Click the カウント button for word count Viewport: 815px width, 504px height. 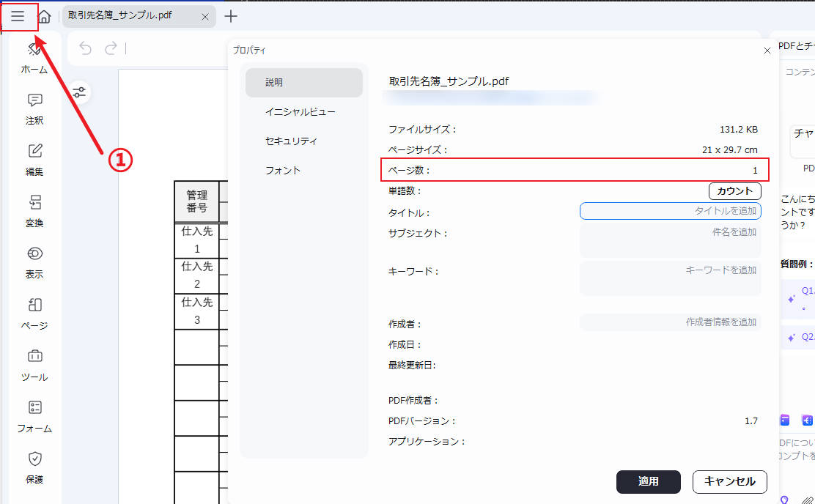pyautogui.click(x=734, y=190)
